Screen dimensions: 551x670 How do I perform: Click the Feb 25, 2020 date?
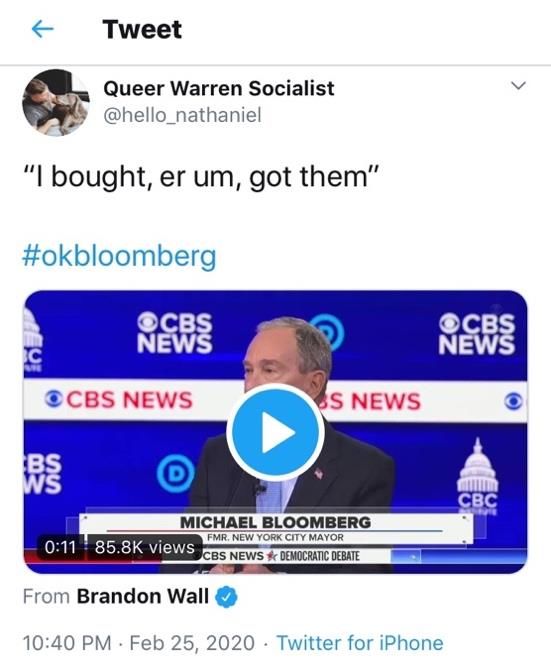[192, 643]
